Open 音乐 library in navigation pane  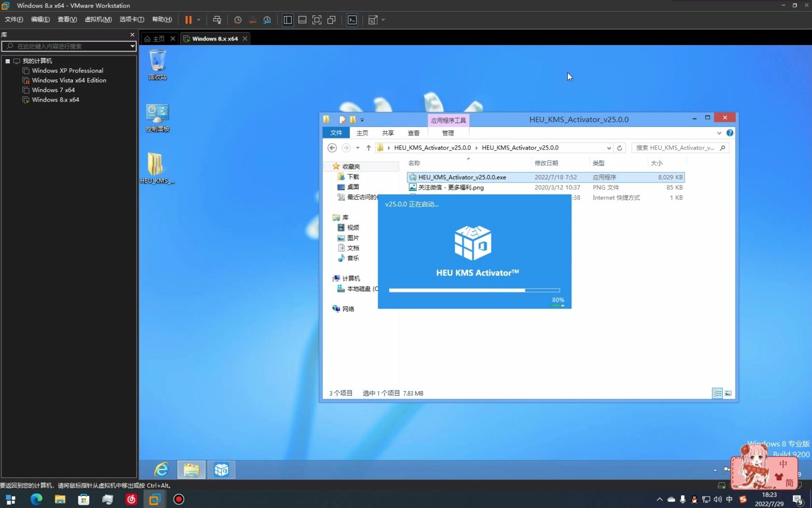348,258
